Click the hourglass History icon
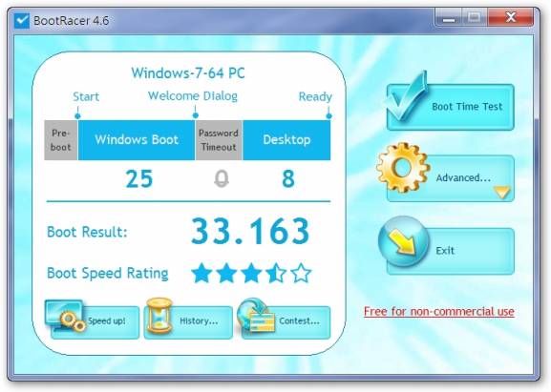 [159, 316]
